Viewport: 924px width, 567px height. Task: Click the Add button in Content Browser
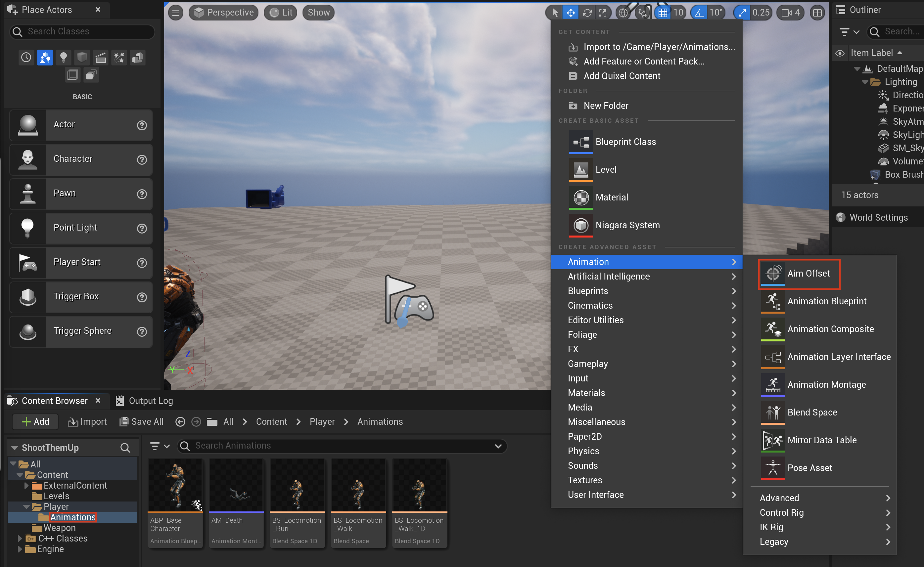[x=35, y=422]
